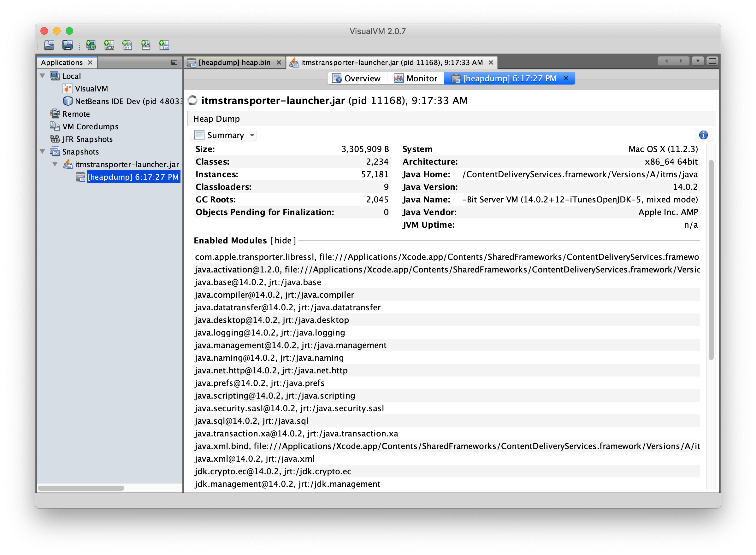This screenshot has height=555, width=756.
Task: Click the NetBeans IDE cube icon
Action: [x=68, y=101]
